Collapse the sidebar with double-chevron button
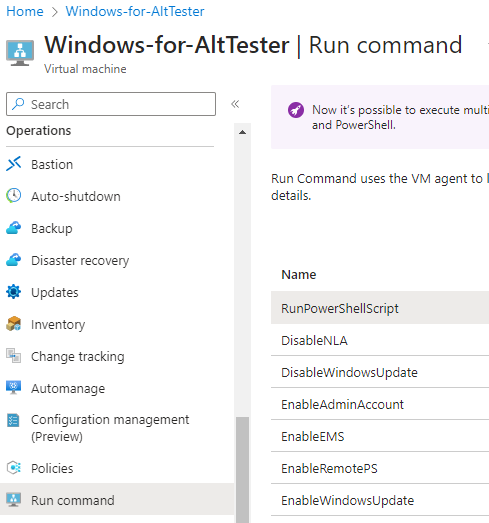The width and height of the screenshot is (489, 523). [x=235, y=104]
